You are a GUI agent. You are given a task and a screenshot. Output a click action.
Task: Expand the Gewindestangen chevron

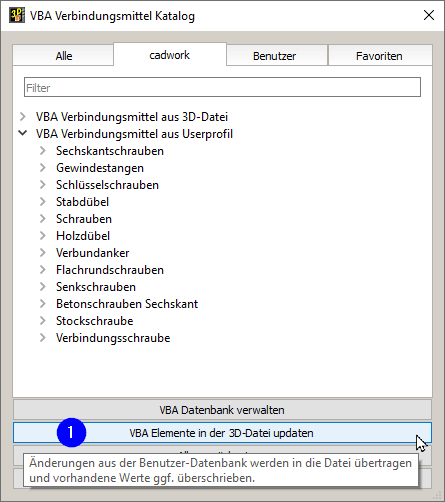[x=43, y=168]
